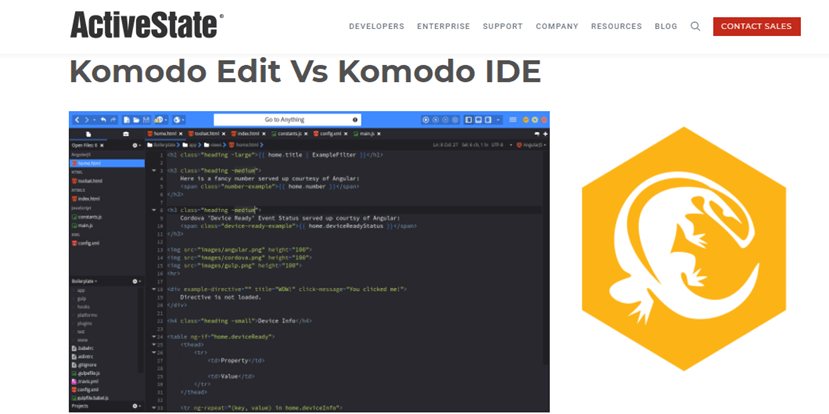This screenshot has height=414, width=829.
Task: Open the website search icon
Action: tap(695, 26)
